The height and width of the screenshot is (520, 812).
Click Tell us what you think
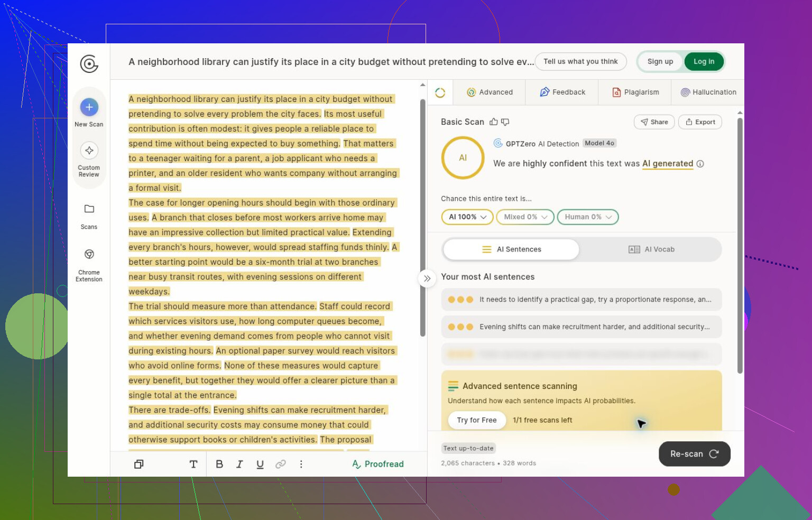[580, 62]
